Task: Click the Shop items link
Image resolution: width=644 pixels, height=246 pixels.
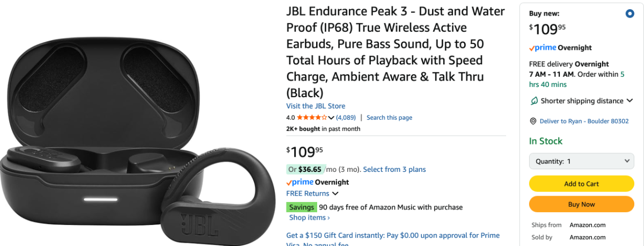Action: coord(310,218)
